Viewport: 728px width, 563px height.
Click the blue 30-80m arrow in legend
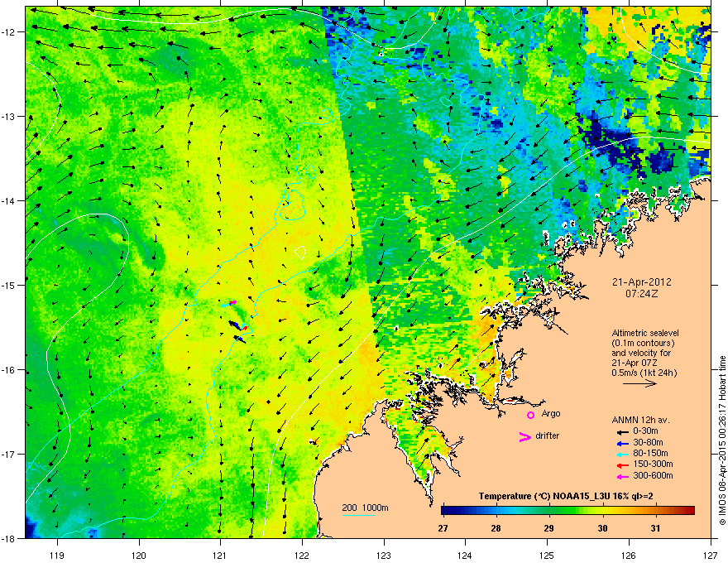pyautogui.click(x=621, y=443)
